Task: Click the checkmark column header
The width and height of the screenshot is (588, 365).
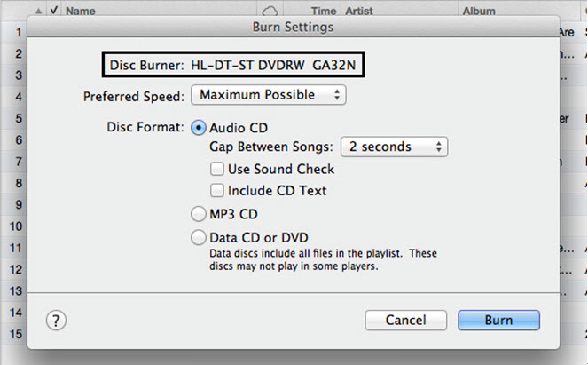Action: [55, 12]
